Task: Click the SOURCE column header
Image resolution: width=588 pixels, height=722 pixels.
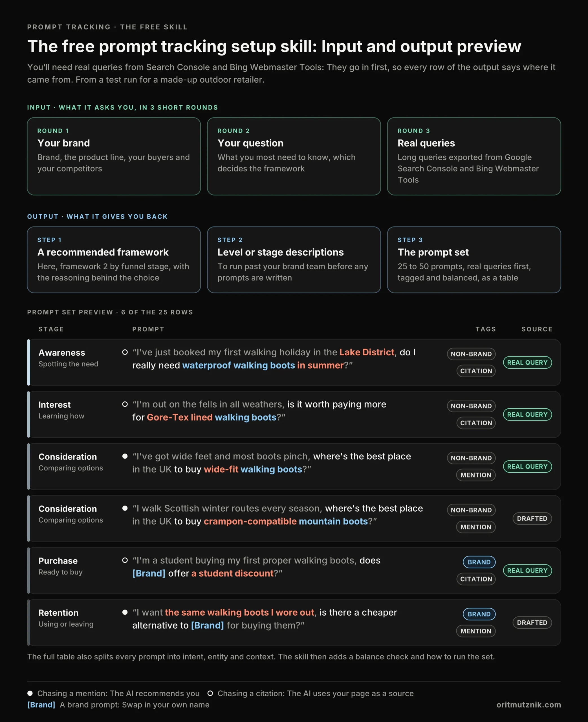Action: click(537, 329)
